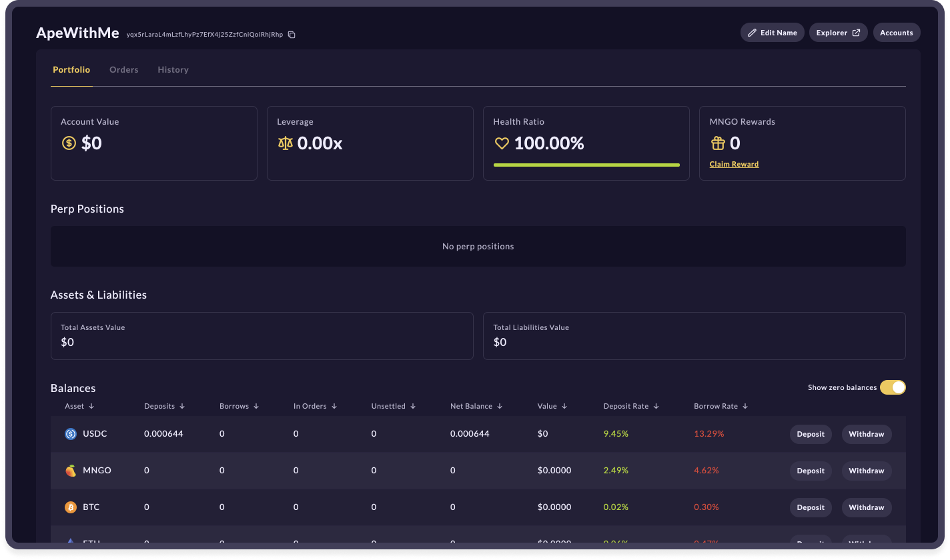Viewport: 950px width, 560px height.
Task: Sort balances by Borrow Rate column
Action: pyautogui.click(x=721, y=406)
